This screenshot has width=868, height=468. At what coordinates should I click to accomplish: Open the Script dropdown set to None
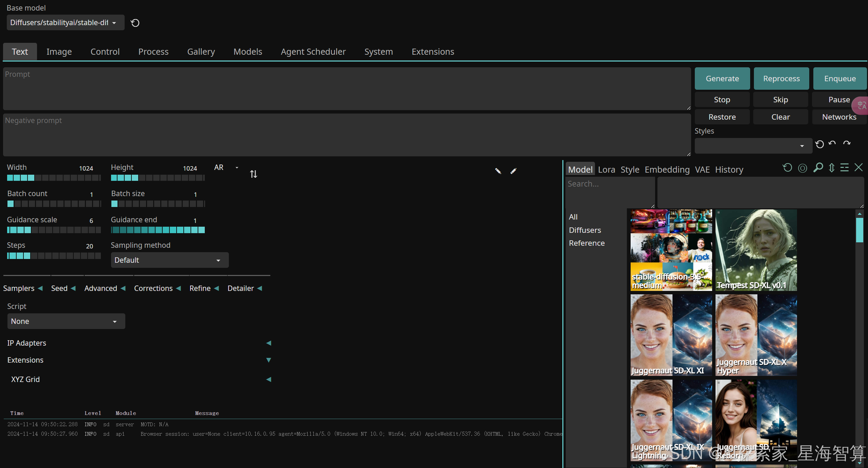point(66,321)
